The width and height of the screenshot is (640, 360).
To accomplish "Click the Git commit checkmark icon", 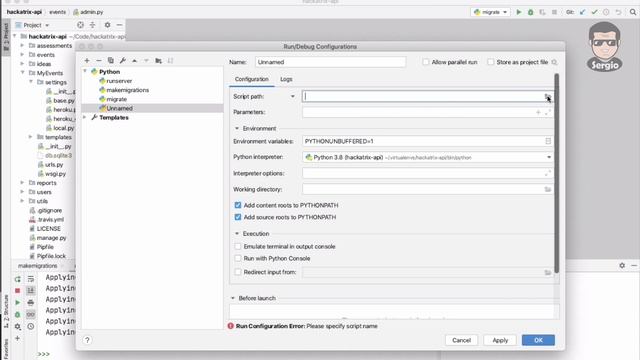I will tap(594, 12).
